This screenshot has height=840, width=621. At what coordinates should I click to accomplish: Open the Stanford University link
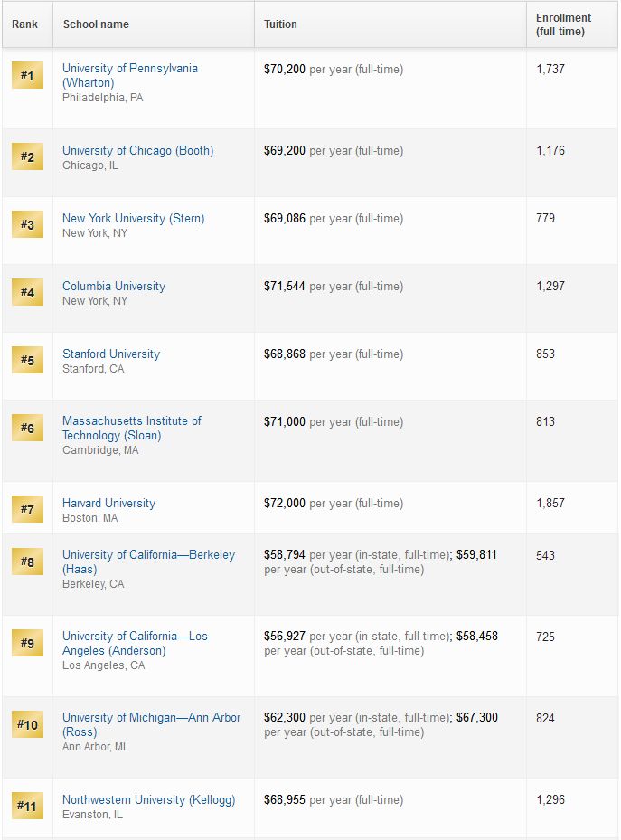tap(111, 354)
